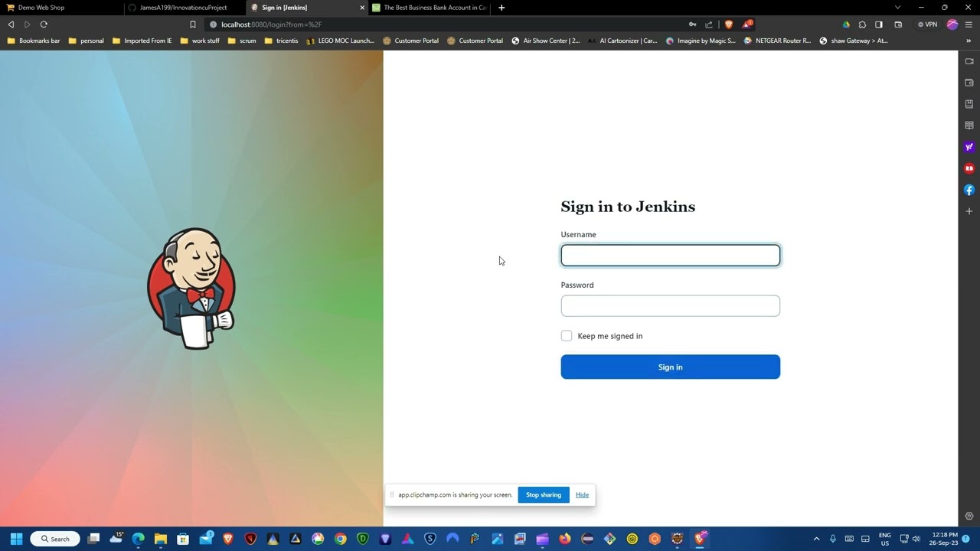
Task: Switch to the JamesA199/InnovationcuProject tab
Action: coord(183,8)
